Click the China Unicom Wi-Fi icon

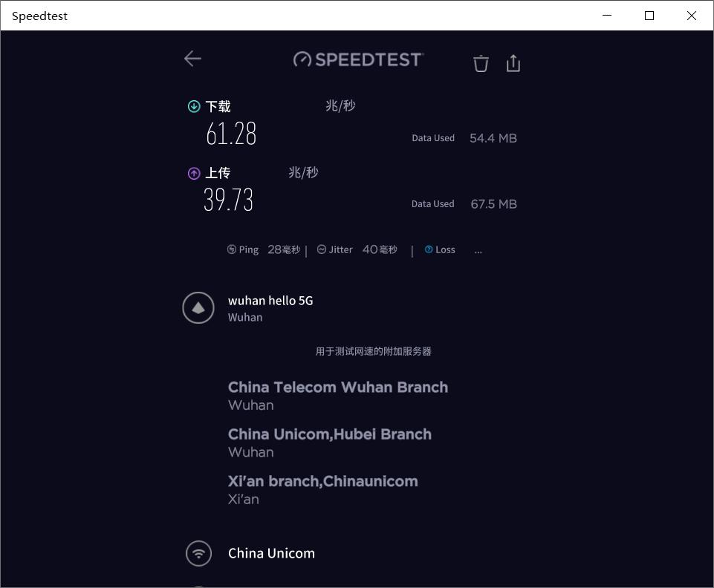pos(198,553)
